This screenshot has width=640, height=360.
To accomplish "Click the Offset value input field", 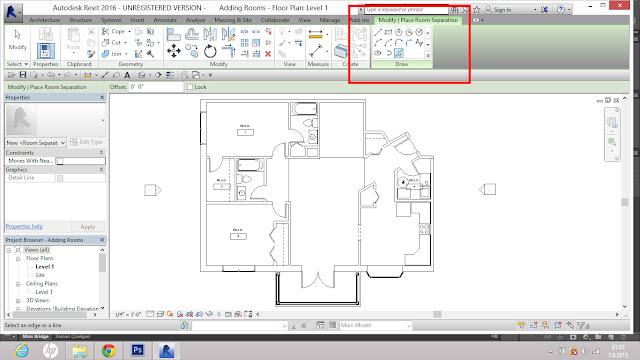I will tap(156, 87).
